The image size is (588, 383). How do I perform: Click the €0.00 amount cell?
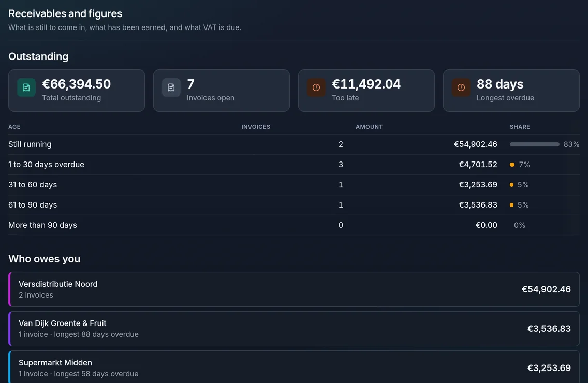point(487,225)
